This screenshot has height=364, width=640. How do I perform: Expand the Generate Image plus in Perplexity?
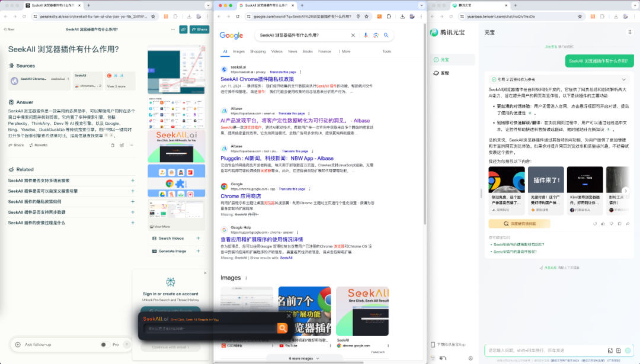click(198, 252)
